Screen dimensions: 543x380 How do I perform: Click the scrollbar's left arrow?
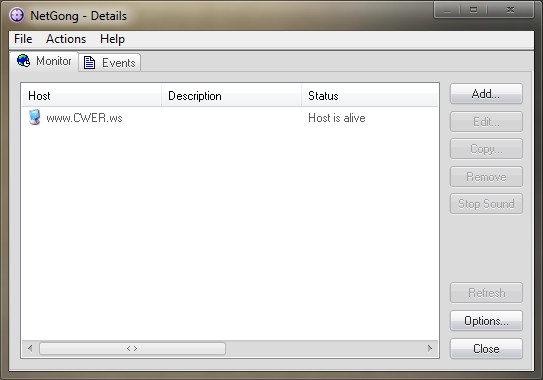pyautogui.click(x=30, y=348)
